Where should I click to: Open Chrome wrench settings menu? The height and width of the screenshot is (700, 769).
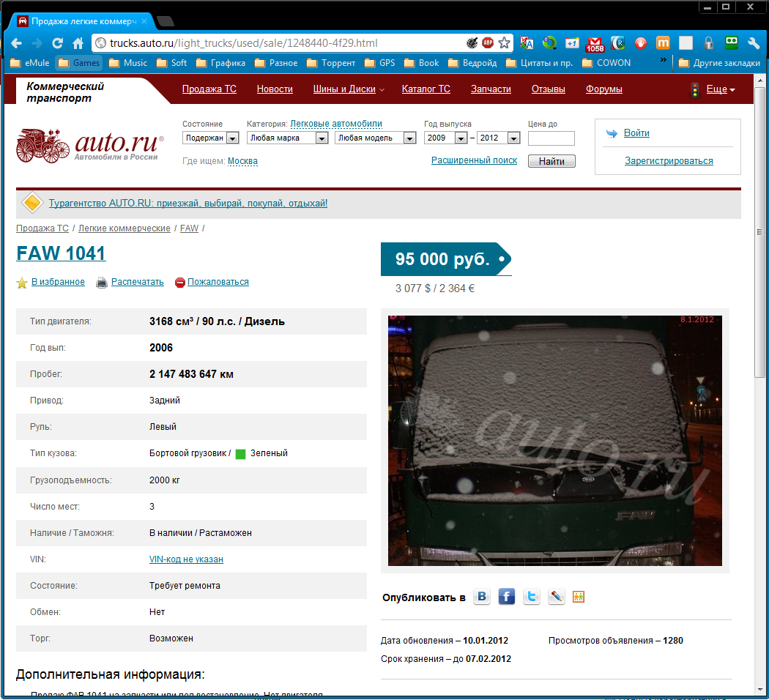point(754,42)
